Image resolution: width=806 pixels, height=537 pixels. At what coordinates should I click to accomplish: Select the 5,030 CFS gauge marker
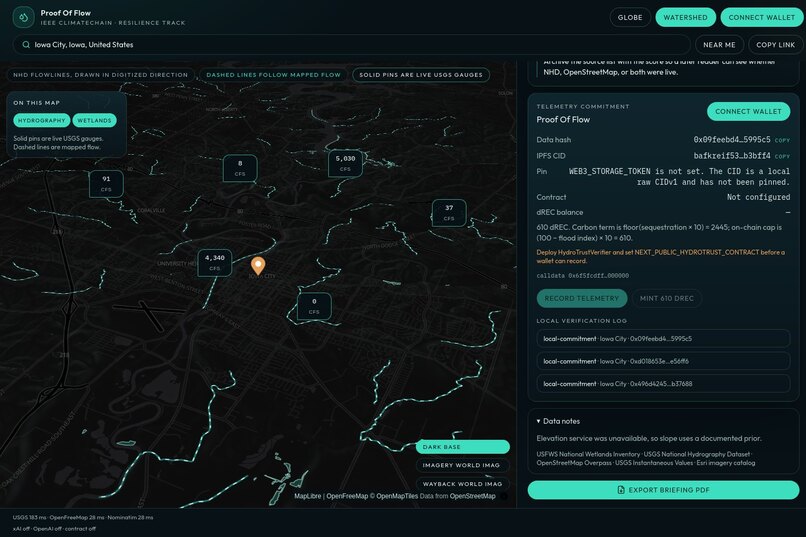pyautogui.click(x=345, y=163)
